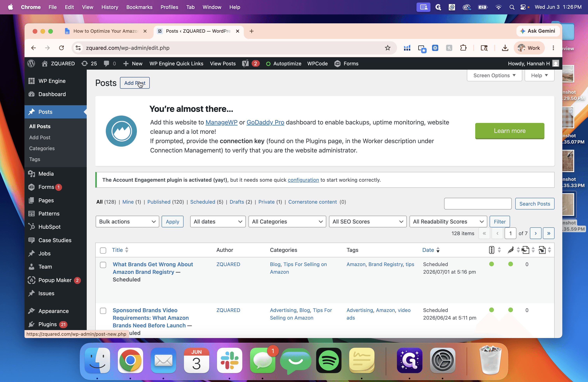Open Spotify from the dock

tap(329, 360)
